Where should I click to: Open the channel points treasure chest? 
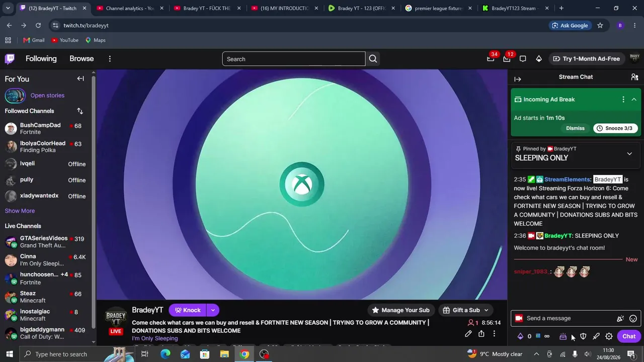point(563,336)
